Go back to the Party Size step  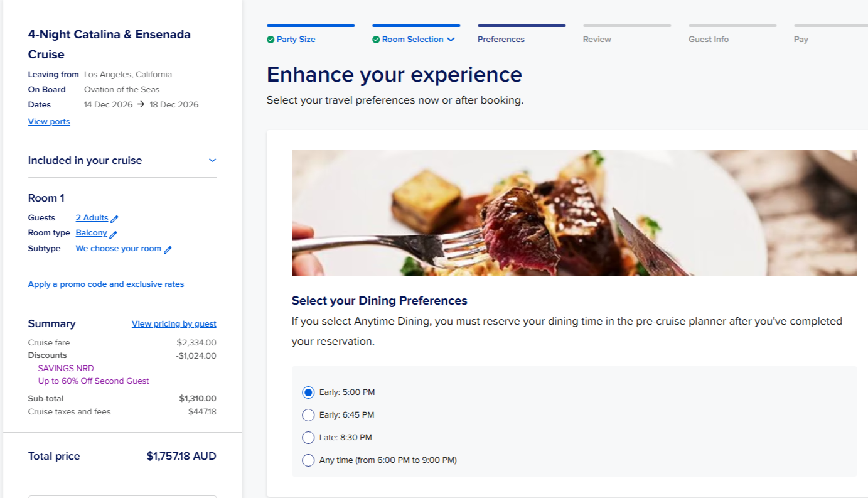click(x=296, y=40)
